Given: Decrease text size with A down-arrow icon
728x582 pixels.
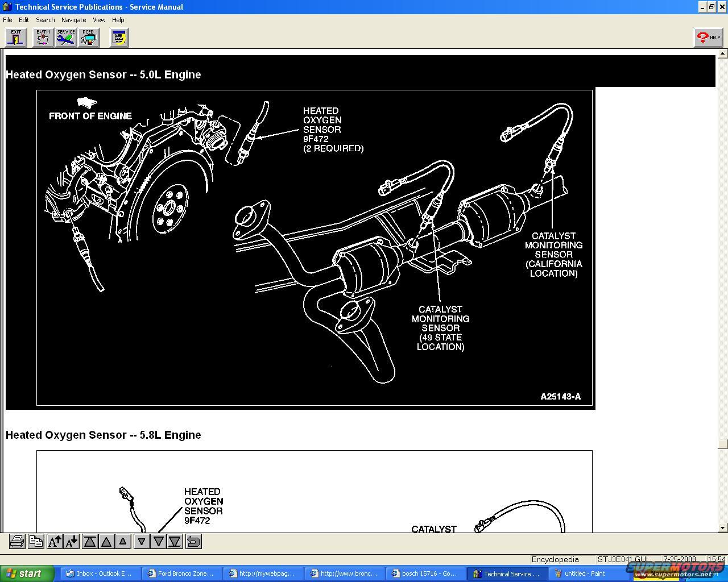Looking at the screenshot, I should [x=71, y=542].
